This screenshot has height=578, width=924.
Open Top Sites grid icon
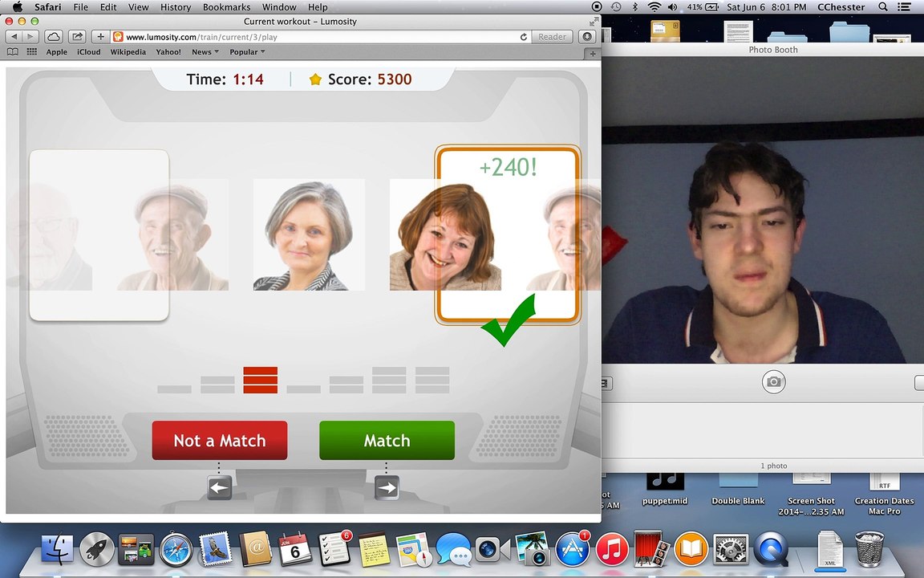coord(32,52)
